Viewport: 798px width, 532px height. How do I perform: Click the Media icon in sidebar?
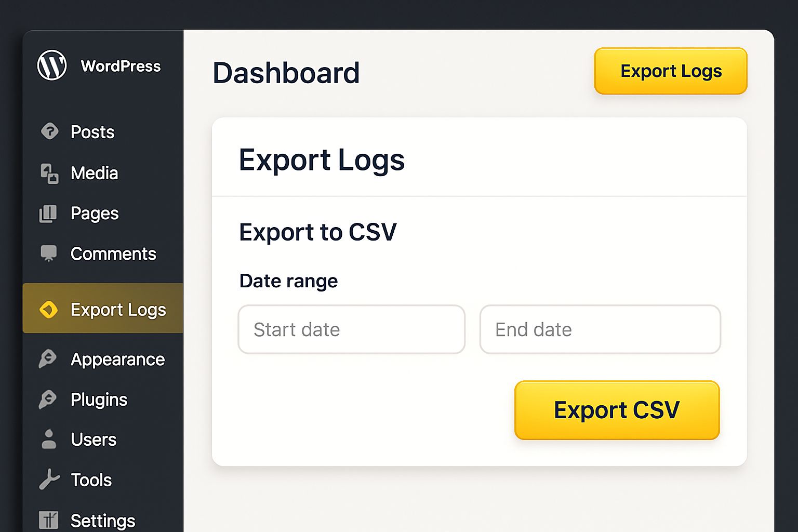click(x=49, y=173)
